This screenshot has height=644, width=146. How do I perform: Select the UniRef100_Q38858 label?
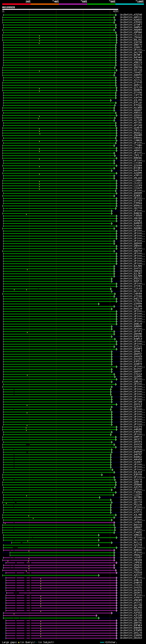click(x=131, y=636)
